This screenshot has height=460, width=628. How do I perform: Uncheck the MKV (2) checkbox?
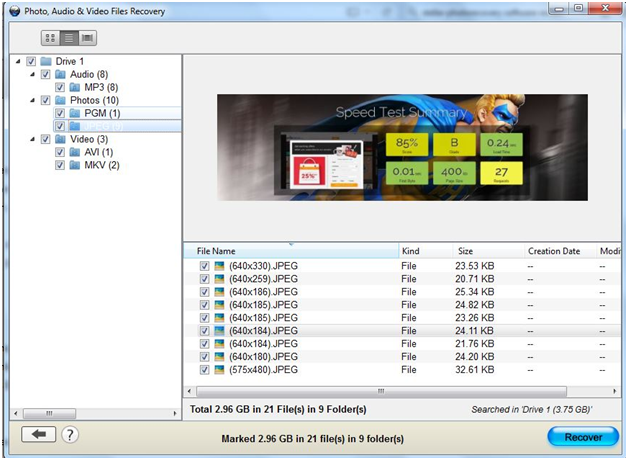point(60,165)
